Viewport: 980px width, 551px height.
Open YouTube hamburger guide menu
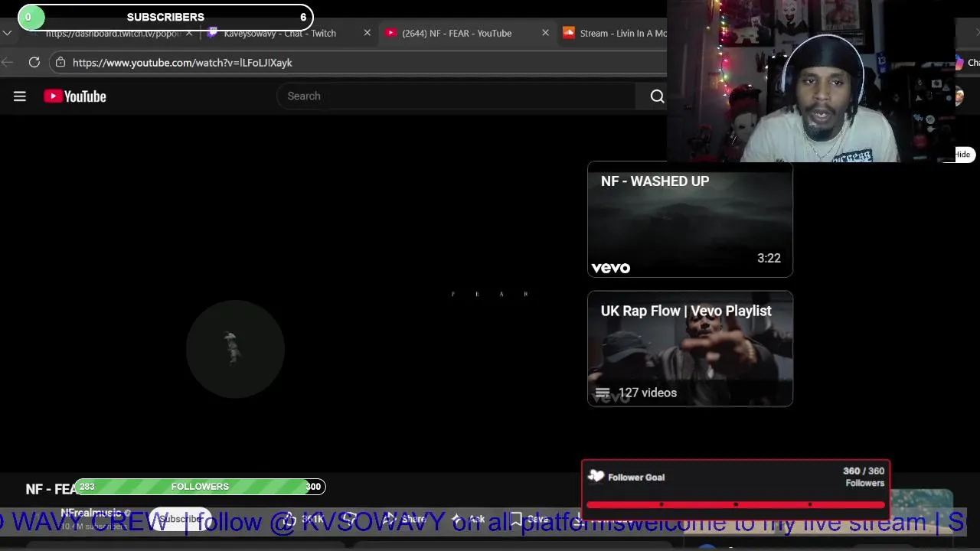[x=20, y=96]
